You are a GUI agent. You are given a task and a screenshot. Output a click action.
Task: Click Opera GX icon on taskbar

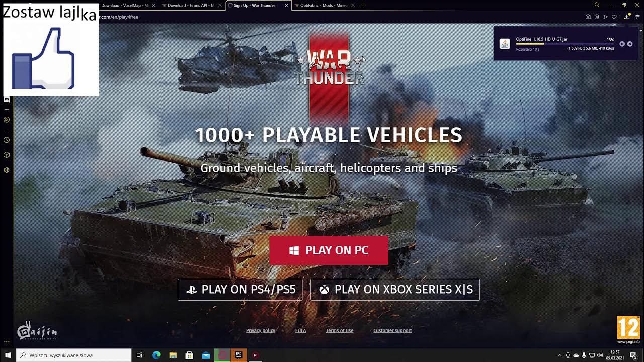[222, 355]
